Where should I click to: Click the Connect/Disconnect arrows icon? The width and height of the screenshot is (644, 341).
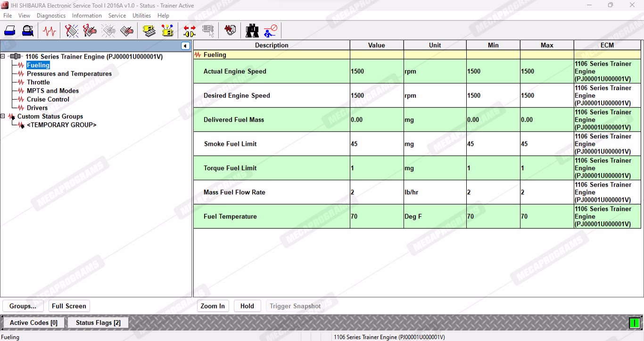(x=190, y=31)
